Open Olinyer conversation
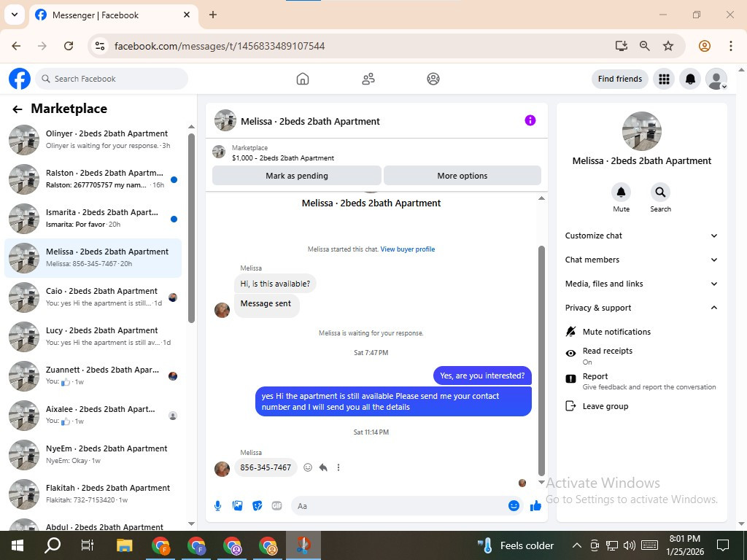The image size is (747, 560). (x=93, y=139)
